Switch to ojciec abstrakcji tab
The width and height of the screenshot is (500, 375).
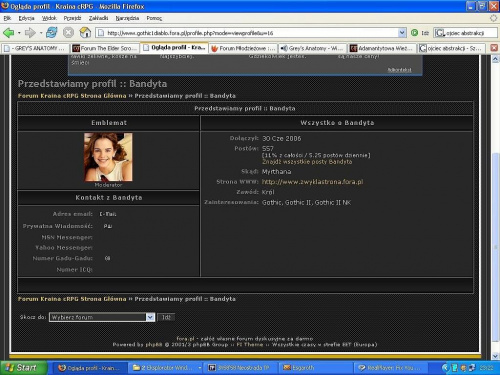tap(451, 48)
